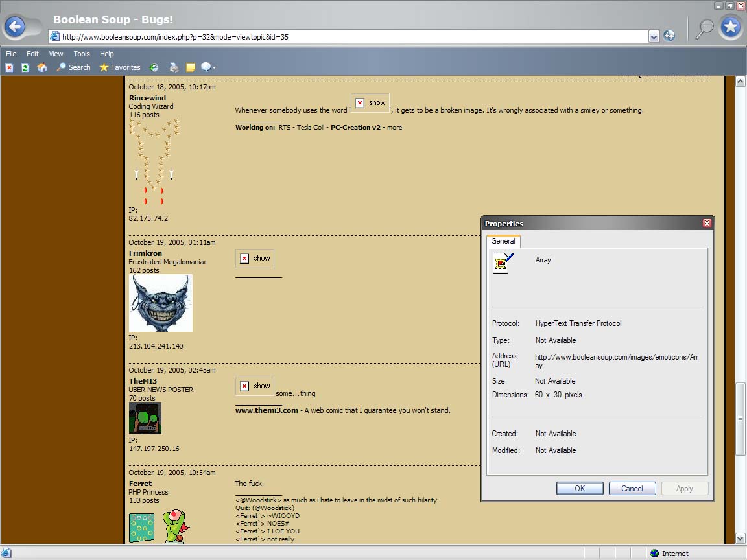Click the 'October 19, 2005, 10:54am' timestamp
The image size is (747, 560).
click(x=172, y=472)
